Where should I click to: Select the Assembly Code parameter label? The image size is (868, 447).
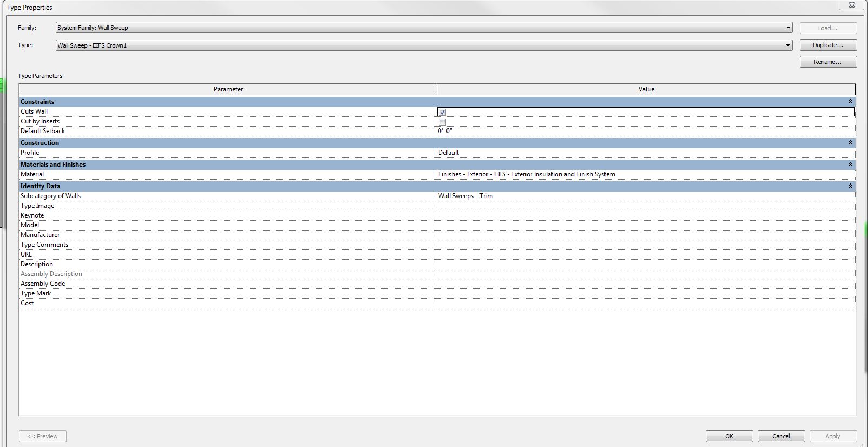click(43, 284)
